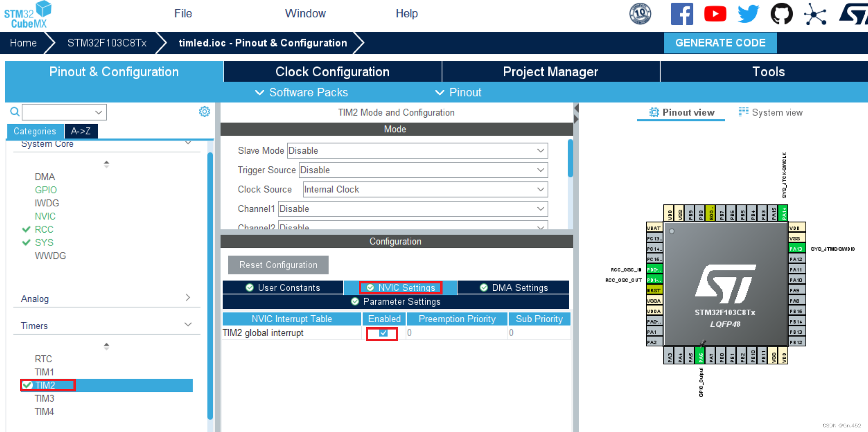Image resolution: width=868 pixels, height=432 pixels.
Task: Open the search combo box dropdown
Action: point(98,112)
